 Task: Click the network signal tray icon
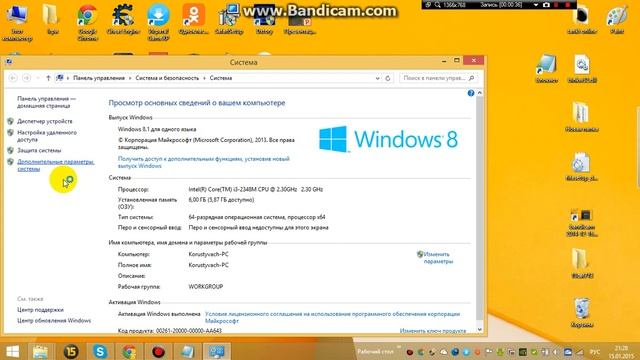579,352
